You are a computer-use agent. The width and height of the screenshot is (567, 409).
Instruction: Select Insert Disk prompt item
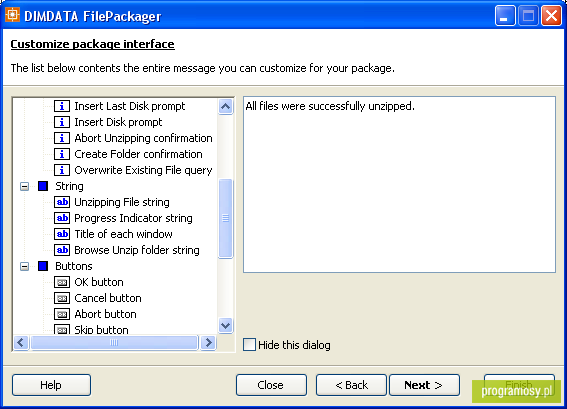coord(118,122)
